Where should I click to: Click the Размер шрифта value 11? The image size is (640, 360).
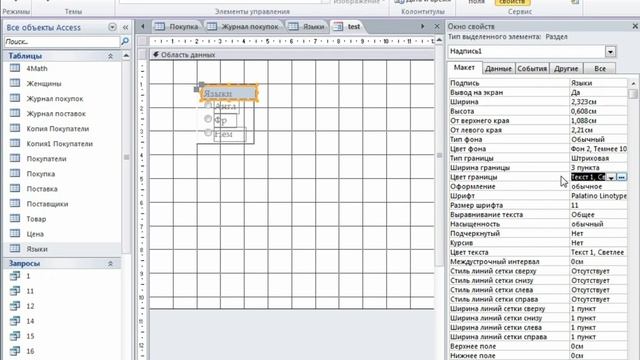598,205
